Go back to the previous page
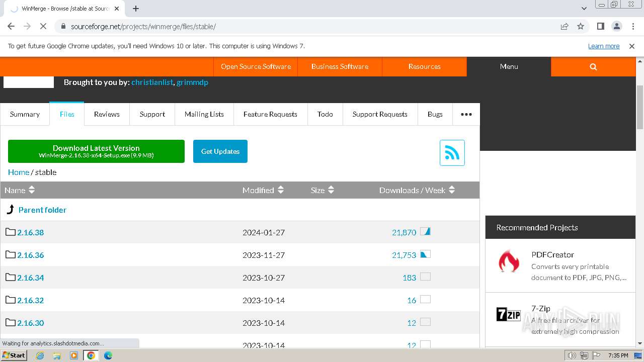The height and width of the screenshot is (362, 644). (x=11, y=26)
